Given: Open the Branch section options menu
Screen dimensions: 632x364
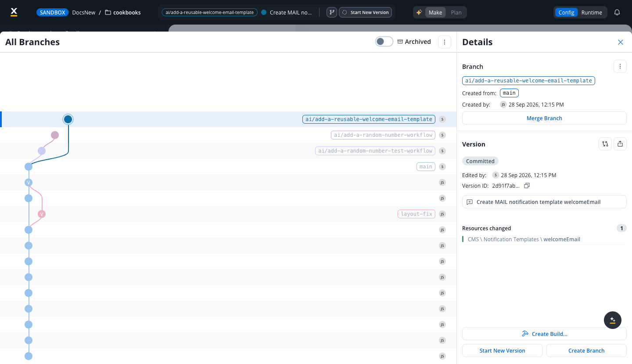Looking at the screenshot, I should (x=620, y=66).
